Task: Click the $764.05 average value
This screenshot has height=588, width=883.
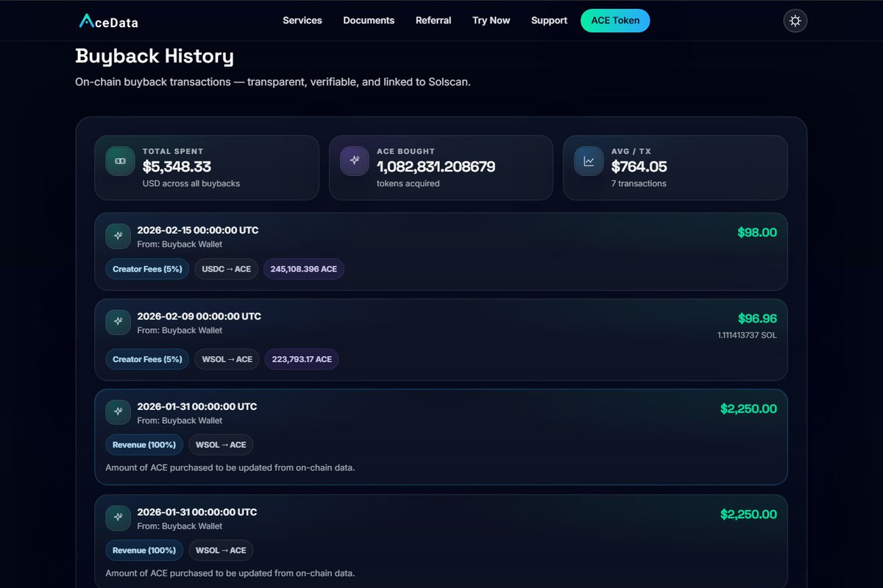Action: (639, 167)
